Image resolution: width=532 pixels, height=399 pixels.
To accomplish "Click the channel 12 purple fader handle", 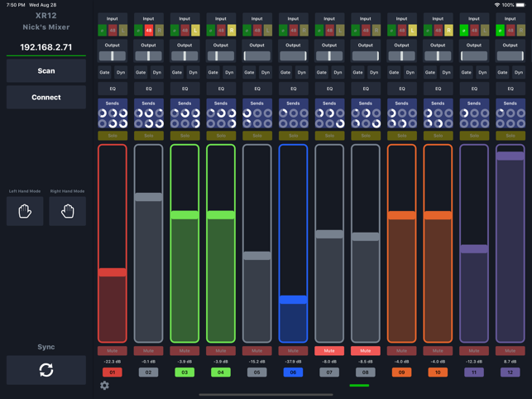I will (x=510, y=156).
